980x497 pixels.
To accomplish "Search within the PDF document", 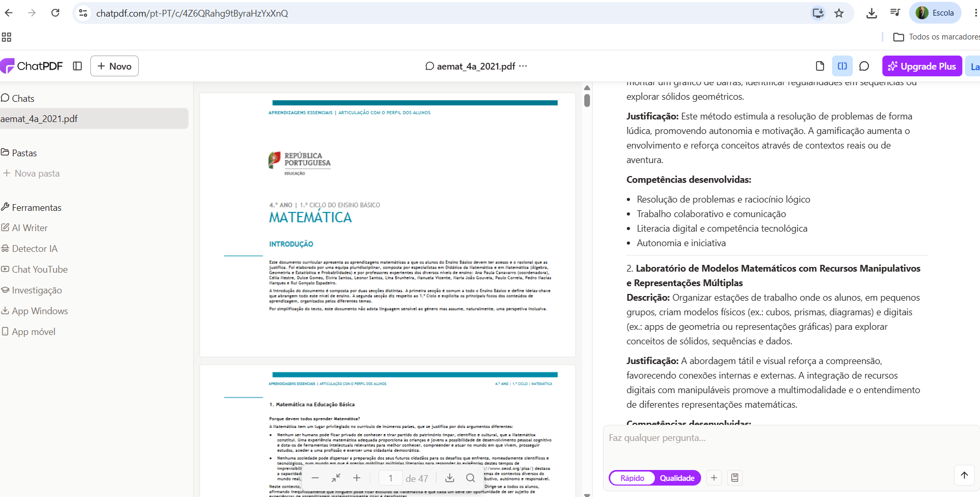I will (x=471, y=478).
